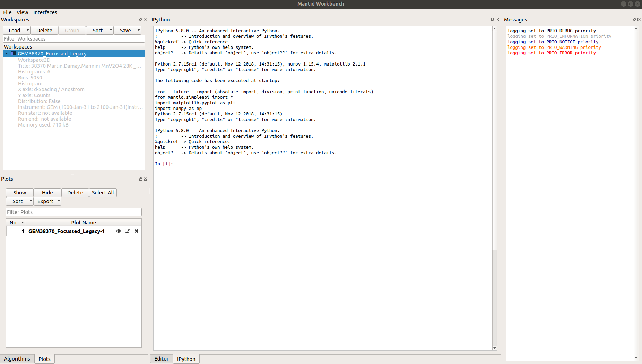The image size is (642, 364).
Task: Click Delete in the Plots panel
Action: pyautogui.click(x=75, y=193)
